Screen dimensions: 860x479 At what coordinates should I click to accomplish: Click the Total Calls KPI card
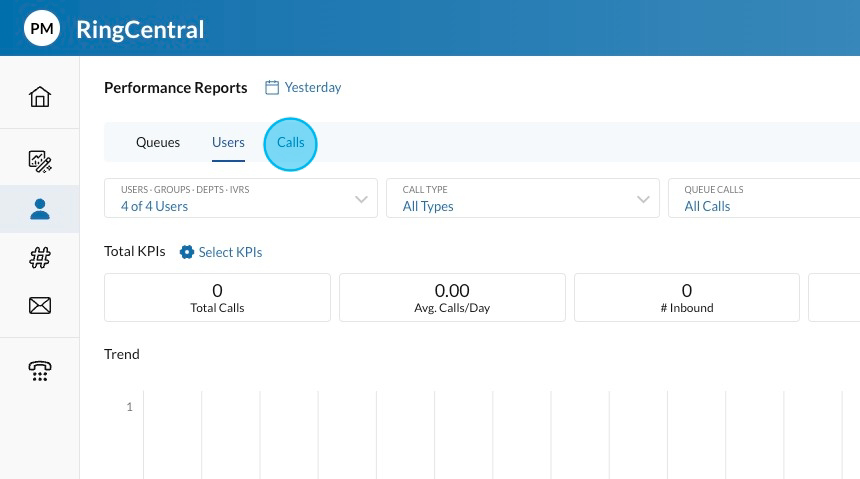point(217,298)
